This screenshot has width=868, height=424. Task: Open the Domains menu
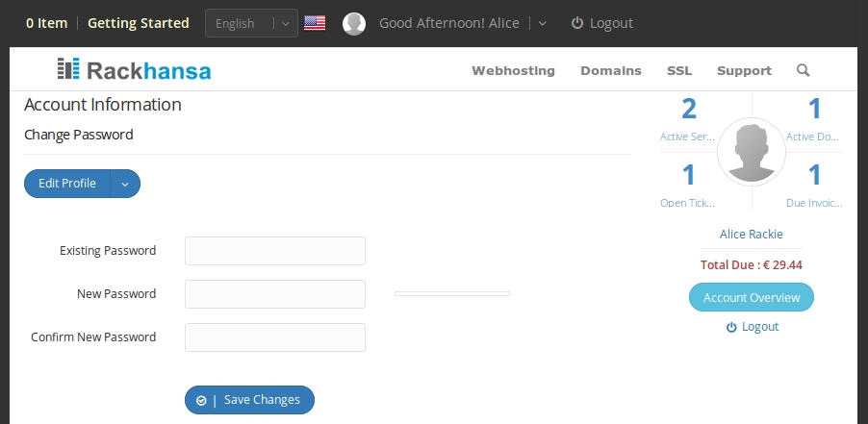(x=611, y=71)
